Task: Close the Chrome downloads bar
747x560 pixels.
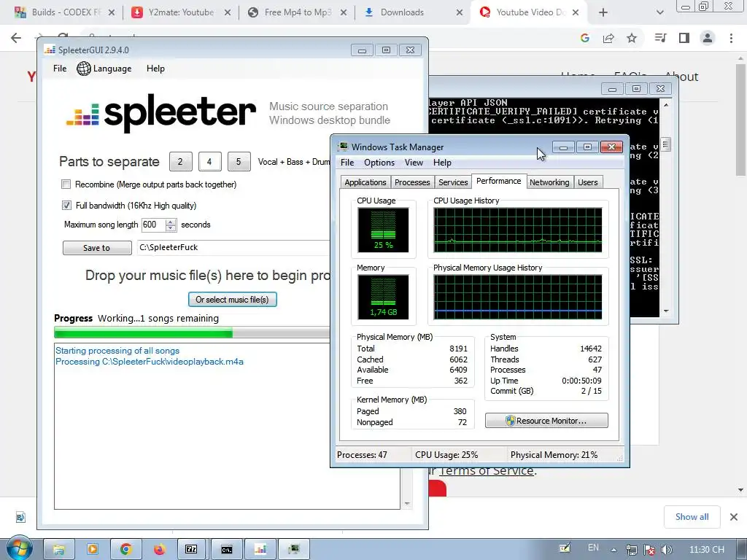Action: coord(734,517)
